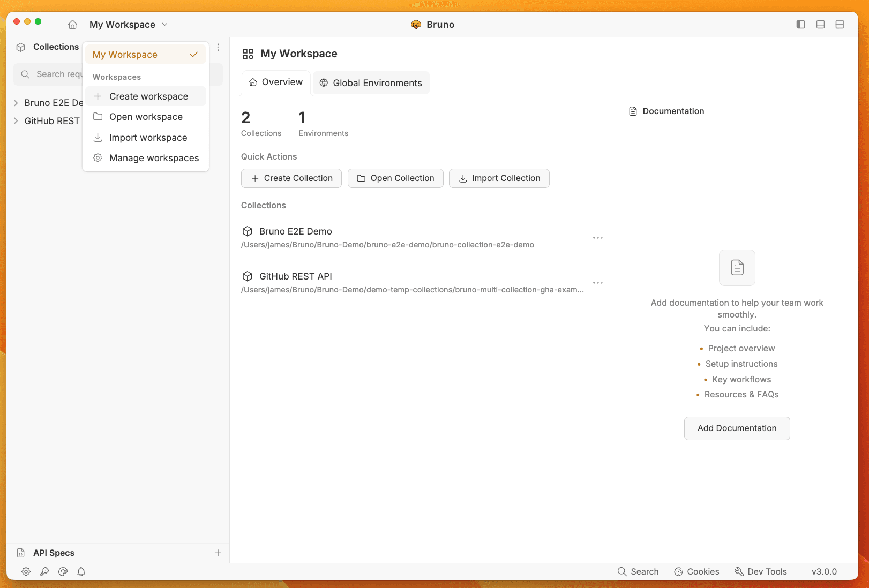869x588 pixels.
Task: Click the Add Documentation button
Action: (x=737, y=428)
